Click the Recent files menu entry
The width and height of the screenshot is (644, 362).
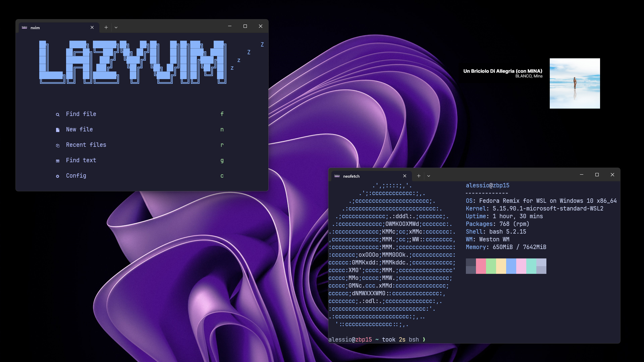[86, 144]
